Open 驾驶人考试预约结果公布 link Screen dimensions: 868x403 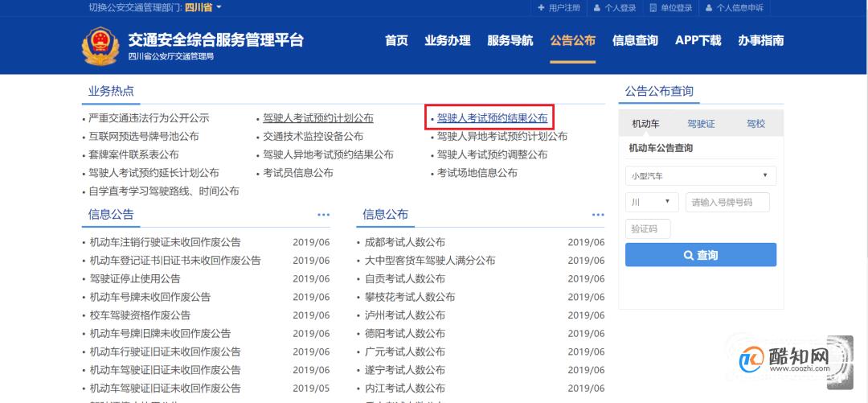(x=492, y=118)
